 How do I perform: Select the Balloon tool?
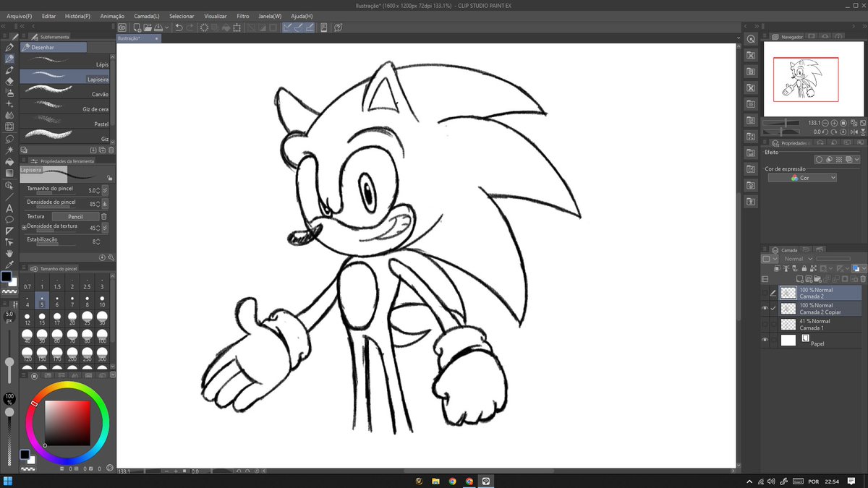pyautogui.click(x=9, y=219)
